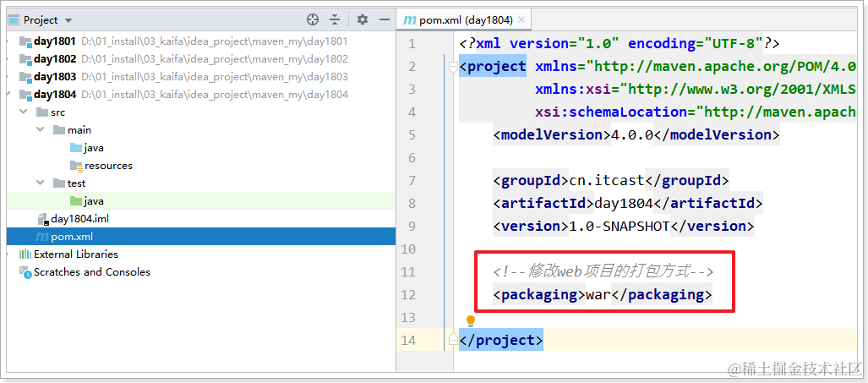
Task: Click the Scratches and Consoles icon
Action: pos(25,271)
